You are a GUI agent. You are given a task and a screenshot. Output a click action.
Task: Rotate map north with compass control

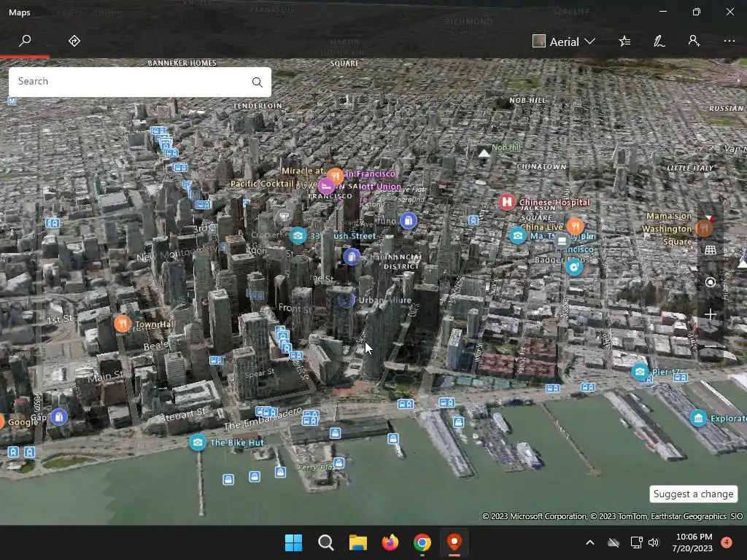point(711,219)
